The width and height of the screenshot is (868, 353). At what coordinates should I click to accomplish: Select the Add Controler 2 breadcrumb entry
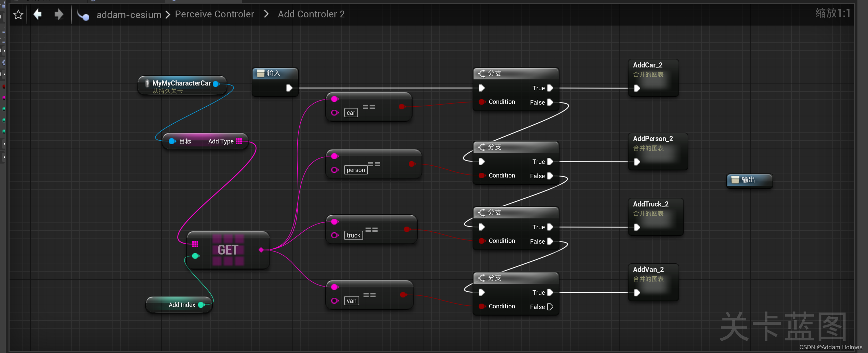[311, 14]
